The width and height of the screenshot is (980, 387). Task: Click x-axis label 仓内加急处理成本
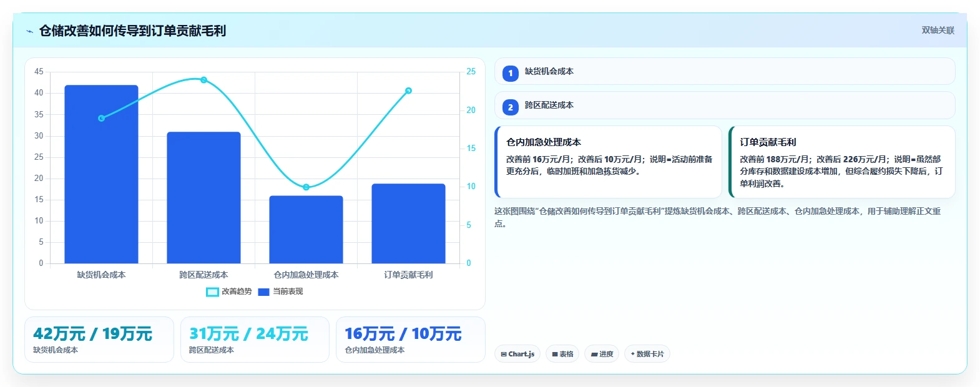click(306, 275)
